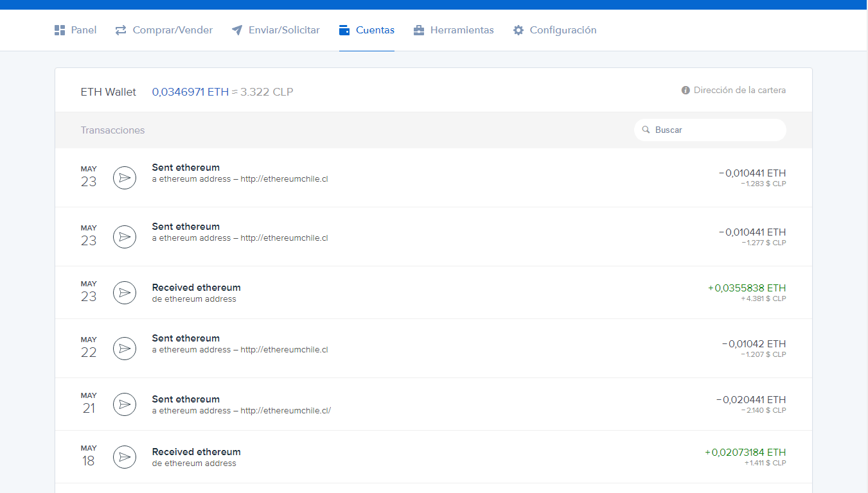Click the Panel dashboard icon
Screen dimensions: 868x493
[60, 30]
